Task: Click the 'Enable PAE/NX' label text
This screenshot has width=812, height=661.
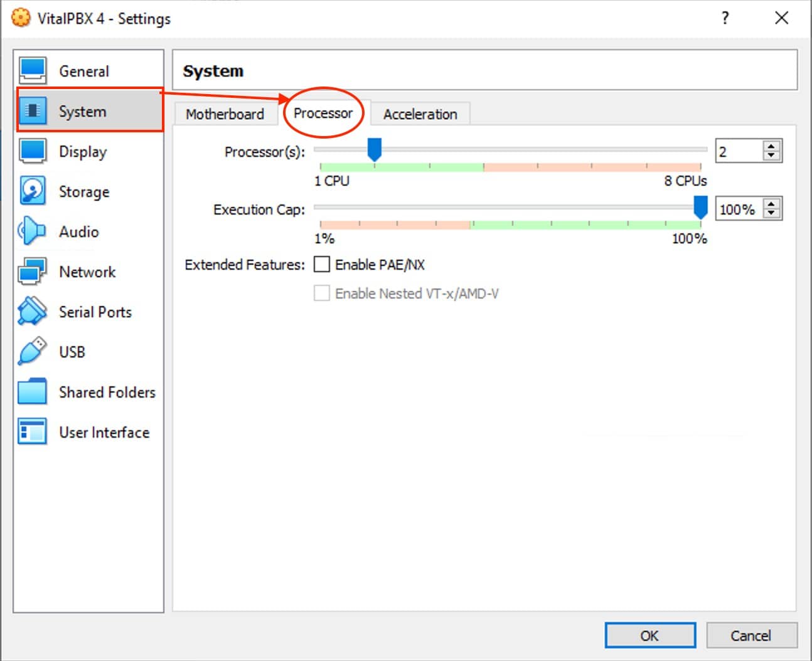Action: point(380,265)
